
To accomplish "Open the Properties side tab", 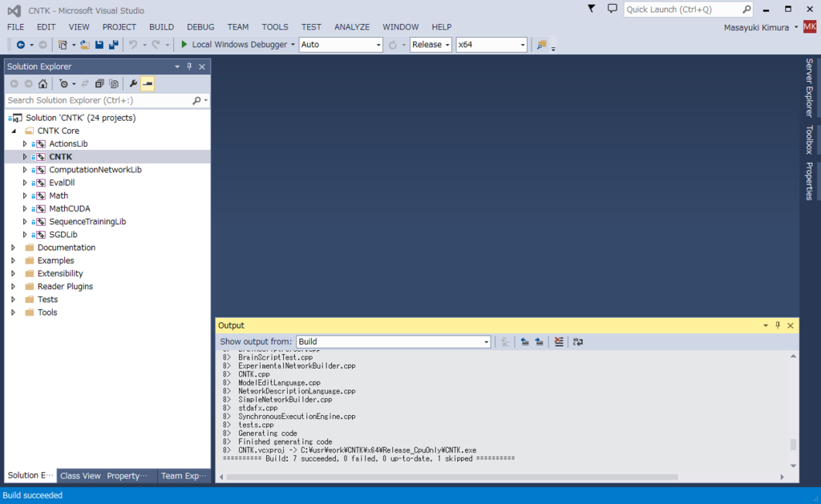I will click(810, 181).
